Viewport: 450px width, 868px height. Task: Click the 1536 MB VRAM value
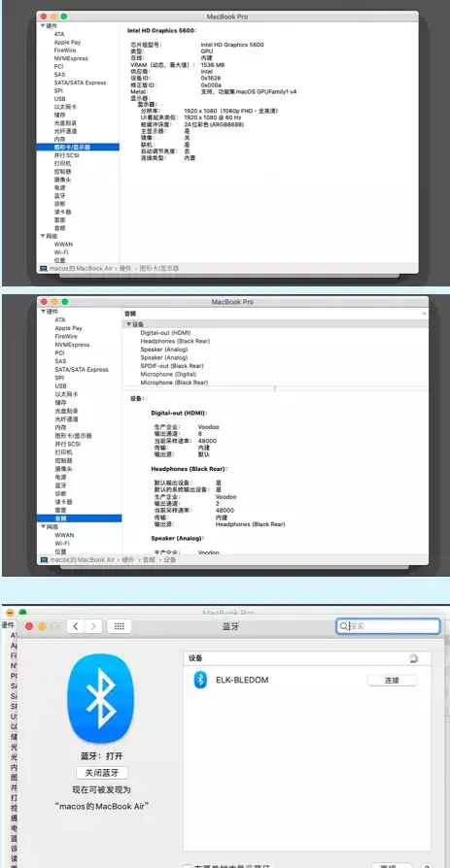213,65
